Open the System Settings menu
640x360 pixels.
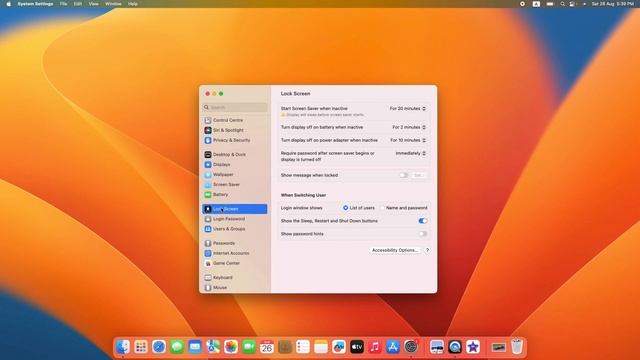pyautogui.click(x=36, y=4)
